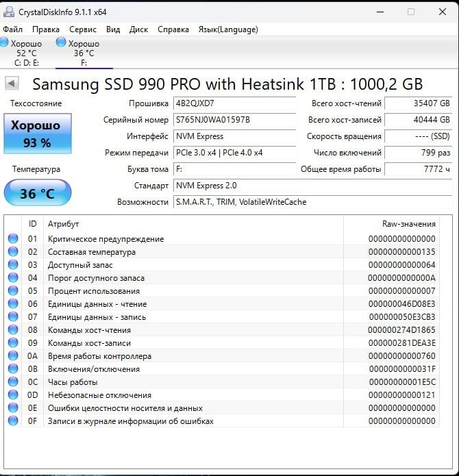The width and height of the screenshot is (459, 476).
Task: Click status icon for attribute 03
Action: (13, 265)
